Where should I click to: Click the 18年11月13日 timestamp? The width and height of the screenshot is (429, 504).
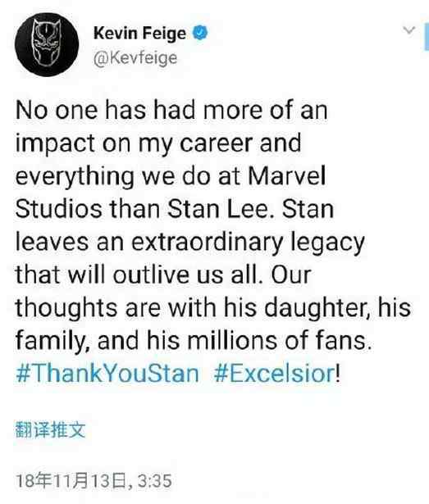94,481
